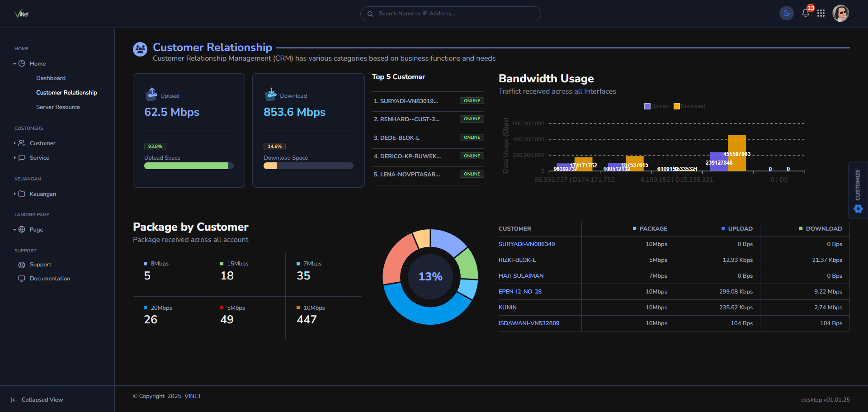The image size is (868, 412).
Task: Open the Customize settings gear panel
Action: (x=858, y=208)
